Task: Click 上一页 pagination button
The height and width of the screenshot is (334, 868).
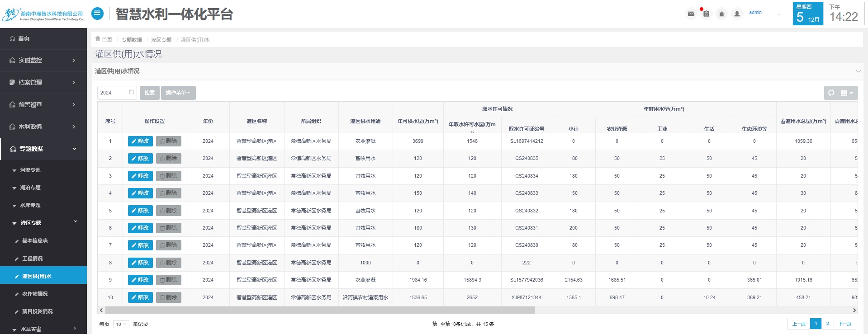Action: [799, 324]
